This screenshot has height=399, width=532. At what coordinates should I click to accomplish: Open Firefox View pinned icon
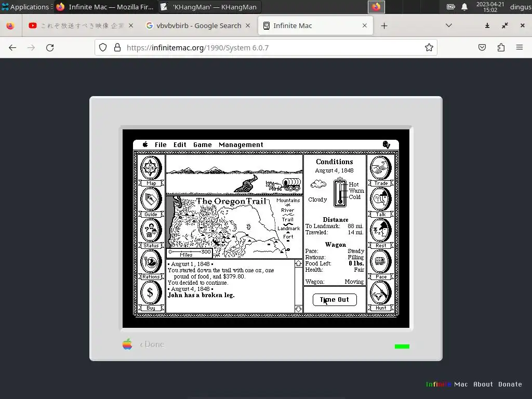[10, 26]
